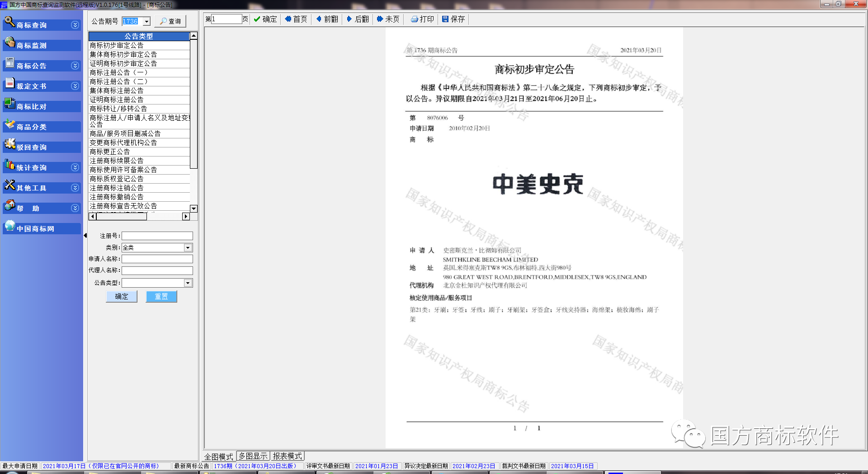Screen dimensions: 868x474
Task: Click the 公告类型 column header
Action: [x=139, y=36]
